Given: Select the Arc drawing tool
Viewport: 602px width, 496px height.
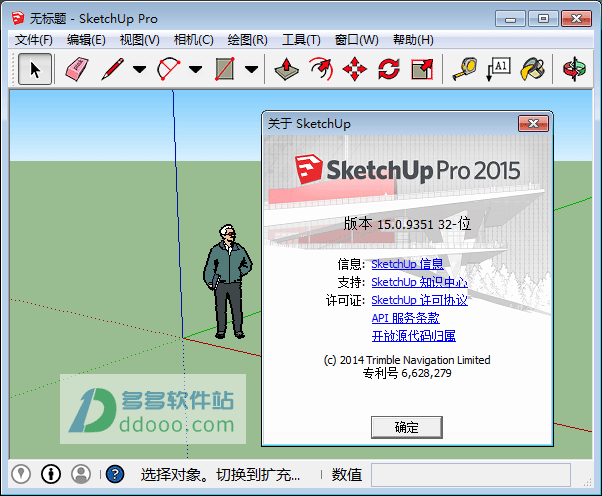Looking at the screenshot, I should (x=169, y=69).
